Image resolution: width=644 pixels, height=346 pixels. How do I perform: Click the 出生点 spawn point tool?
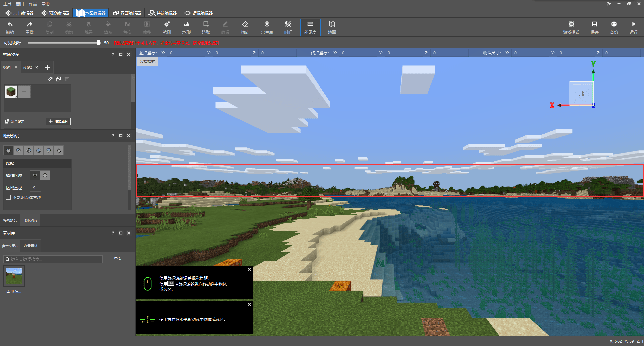pos(267,27)
